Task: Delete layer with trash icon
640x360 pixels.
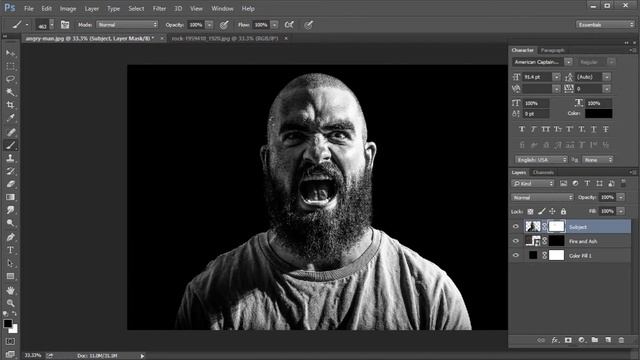Action: (x=621, y=340)
